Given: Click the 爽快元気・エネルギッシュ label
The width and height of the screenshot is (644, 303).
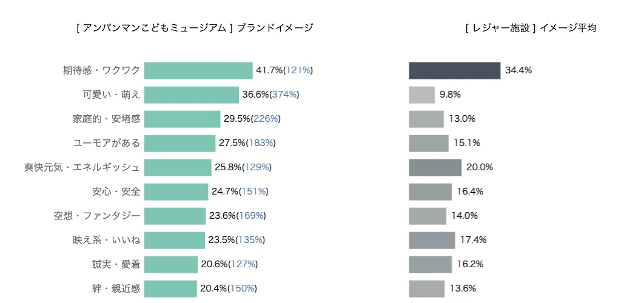Looking at the screenshot, I should point(82,167).
